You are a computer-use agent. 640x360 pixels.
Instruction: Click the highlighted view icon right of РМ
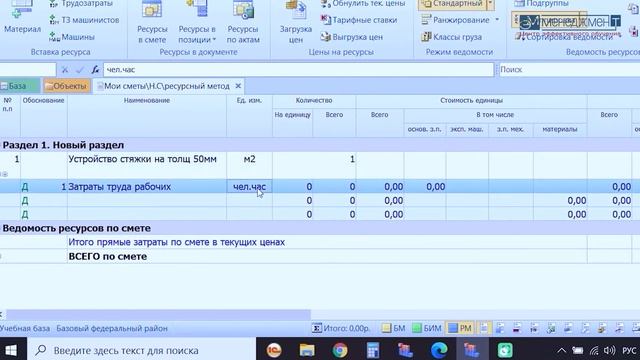click(x=484, y=328)
